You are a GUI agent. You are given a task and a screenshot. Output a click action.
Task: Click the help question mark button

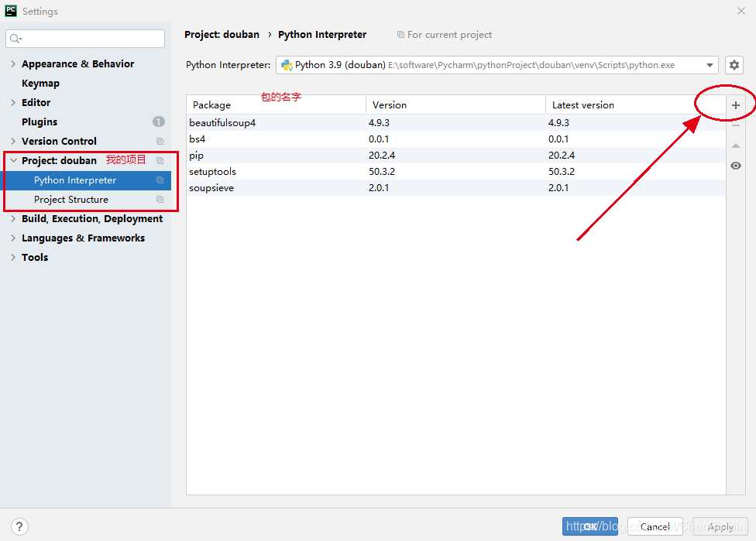point(20,526)
